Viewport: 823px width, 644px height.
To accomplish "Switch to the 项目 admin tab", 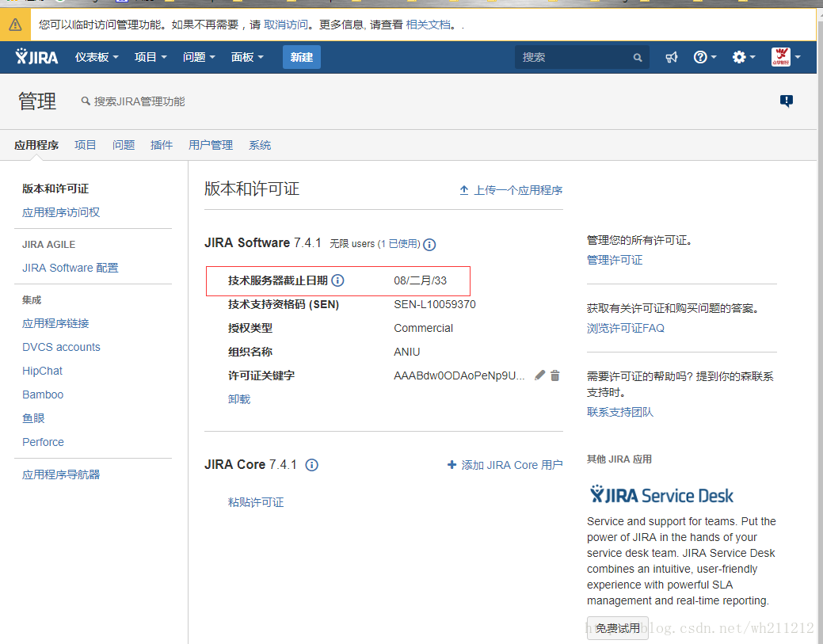I will pyautogui.click(x=85, y=145).
